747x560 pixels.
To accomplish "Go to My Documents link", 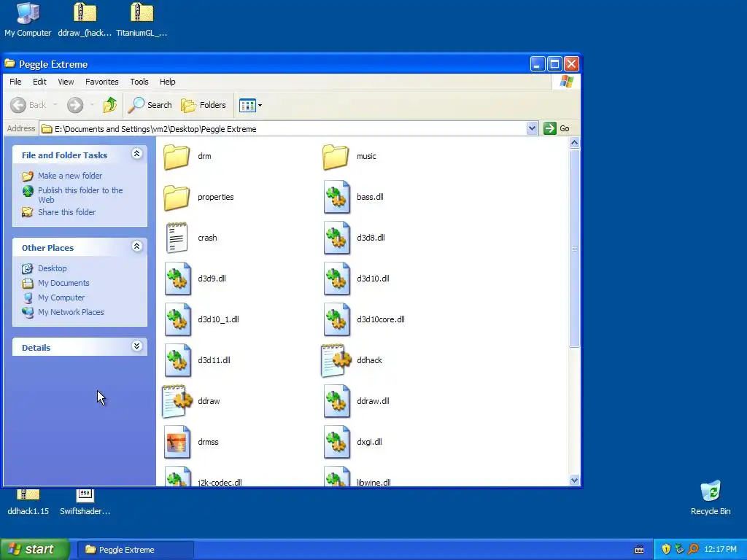I will (x=55, y=283).
